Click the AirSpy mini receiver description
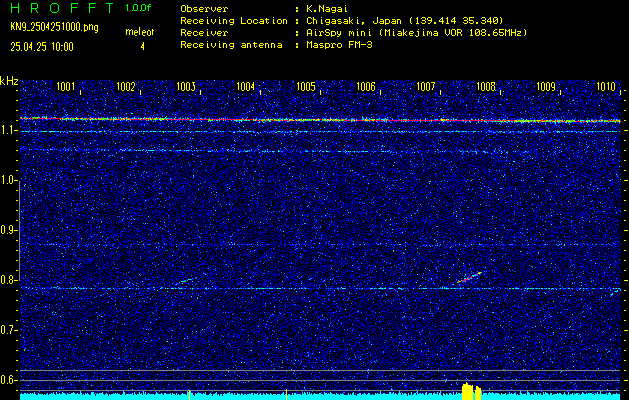Viewport: 629px width, 400px height. tap(416, 33)
